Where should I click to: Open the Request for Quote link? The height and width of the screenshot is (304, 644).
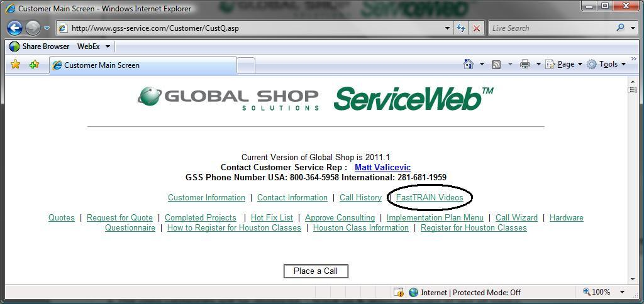tap(119, 218)
